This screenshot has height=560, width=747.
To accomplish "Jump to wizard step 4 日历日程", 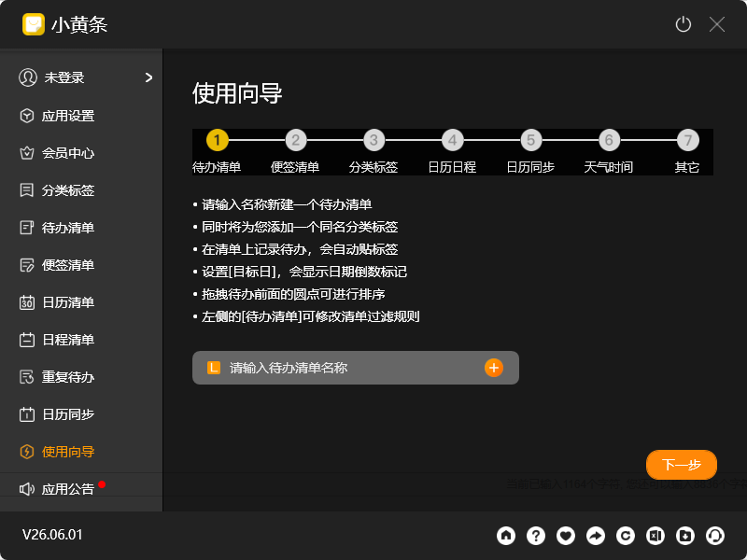I will click(453, 140).
